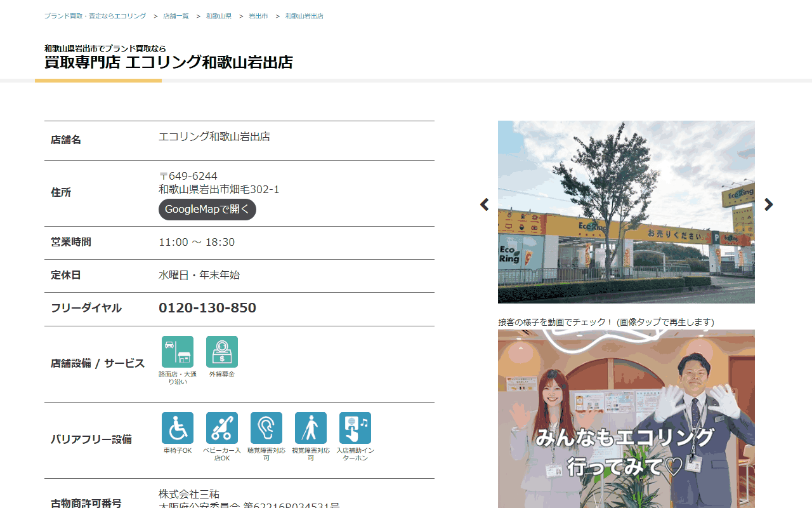
Task: Click the visual impairment support icon
Action: 311,428
